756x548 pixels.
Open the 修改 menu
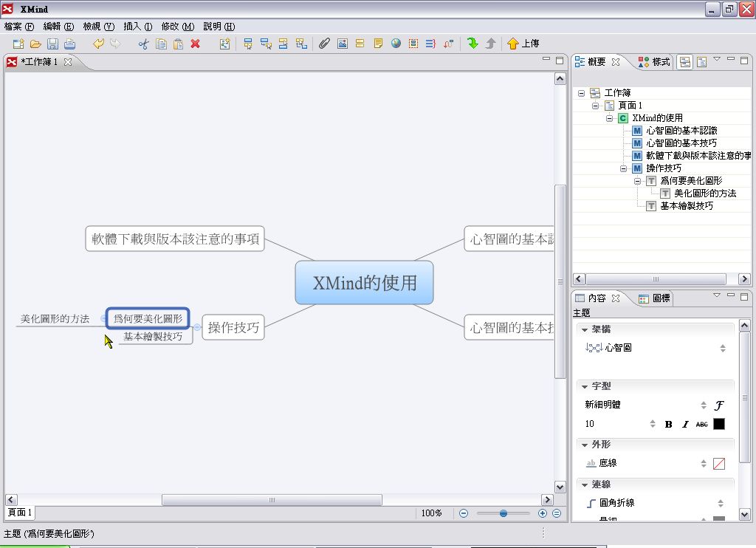point(177,27)
